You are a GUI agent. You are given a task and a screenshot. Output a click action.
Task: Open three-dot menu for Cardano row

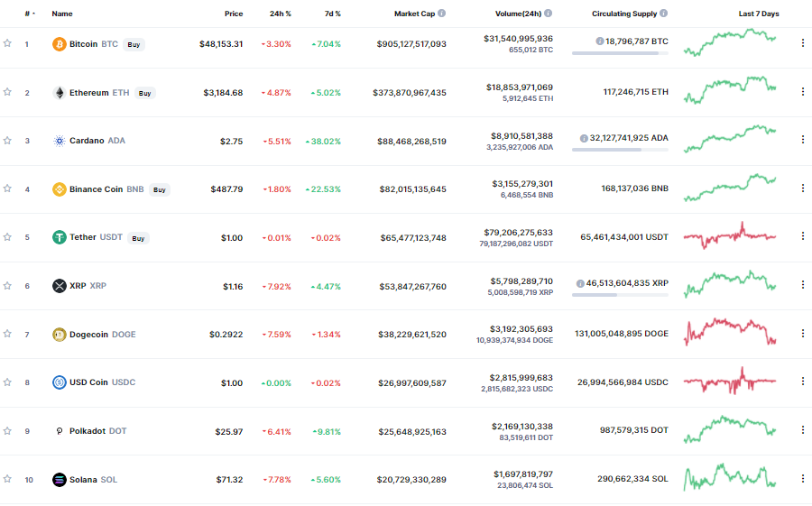803,139
